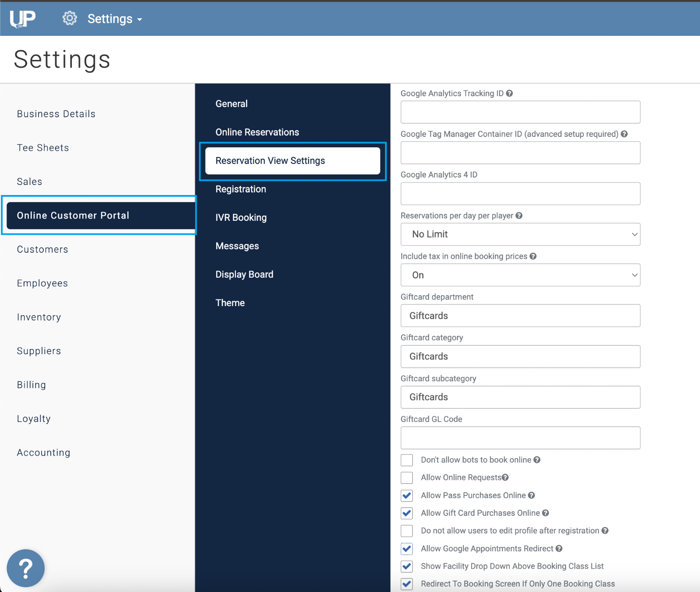Go to Loyalty settings
Screen dimensions: 700x592
tap(34, 419)
